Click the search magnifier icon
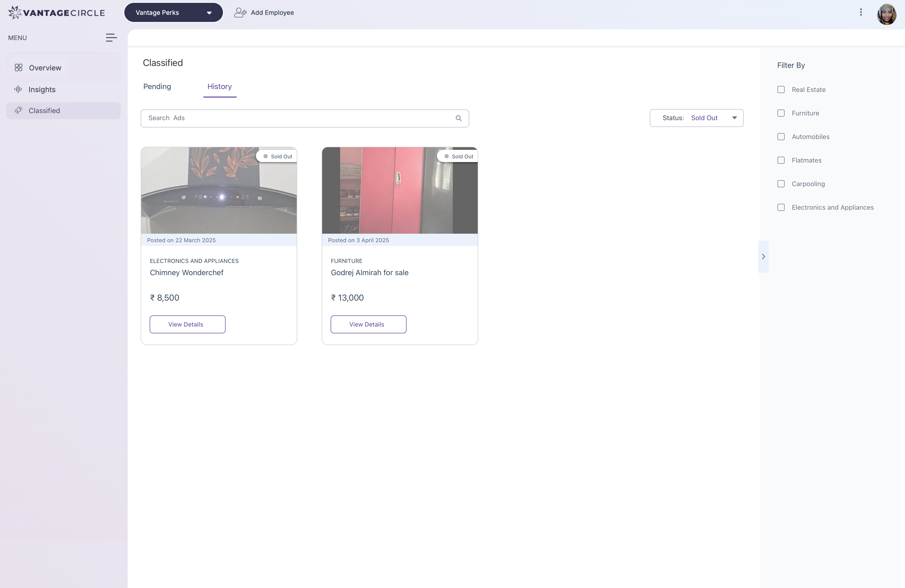Screen dimensions: 905x588 click(x=459, y=118)
